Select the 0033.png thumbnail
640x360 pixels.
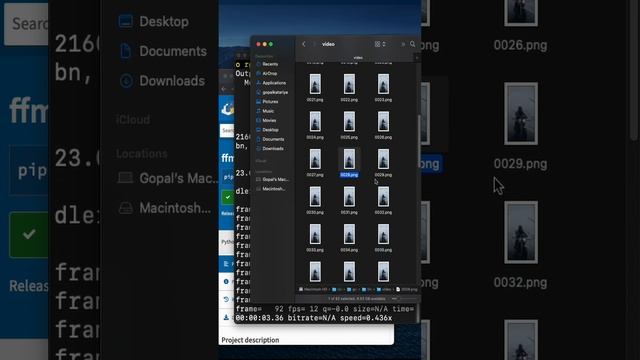click(315, 234)
